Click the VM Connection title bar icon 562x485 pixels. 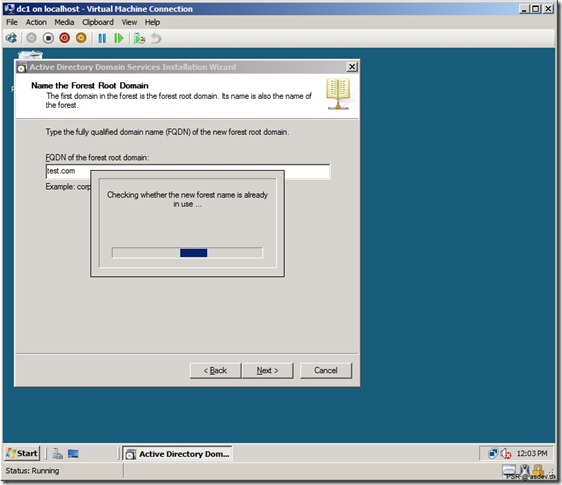(9, 9)
